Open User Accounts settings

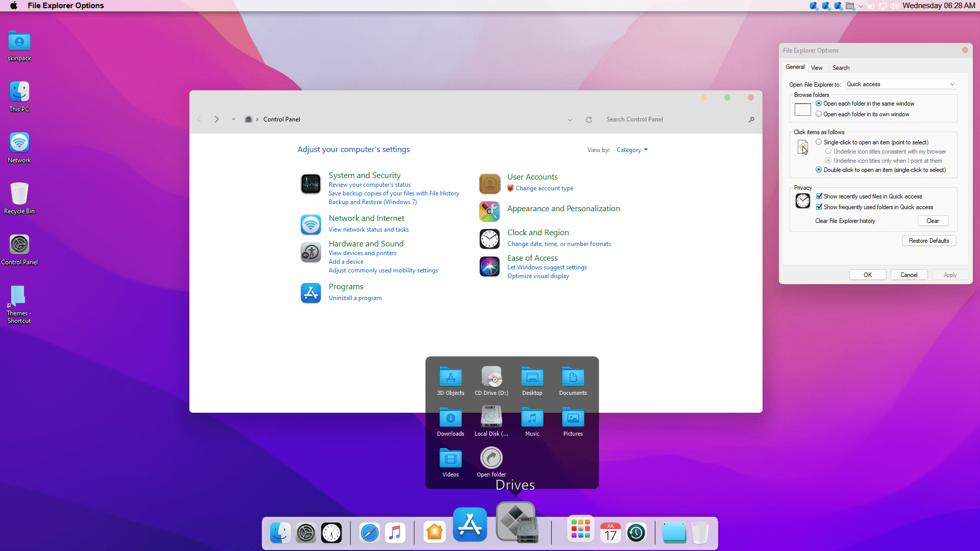tap(532, 176)
